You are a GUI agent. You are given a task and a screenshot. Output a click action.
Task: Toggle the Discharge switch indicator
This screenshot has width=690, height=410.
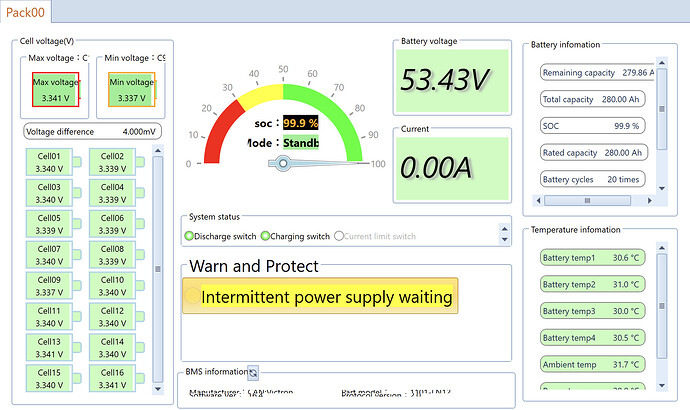click(x=189, y=236)
